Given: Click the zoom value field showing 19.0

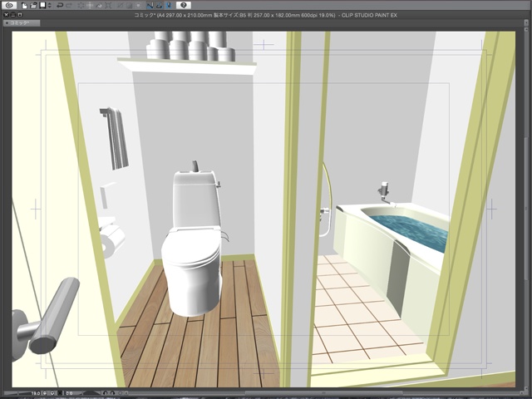Looking at the screenshot, I should (35, 393).
